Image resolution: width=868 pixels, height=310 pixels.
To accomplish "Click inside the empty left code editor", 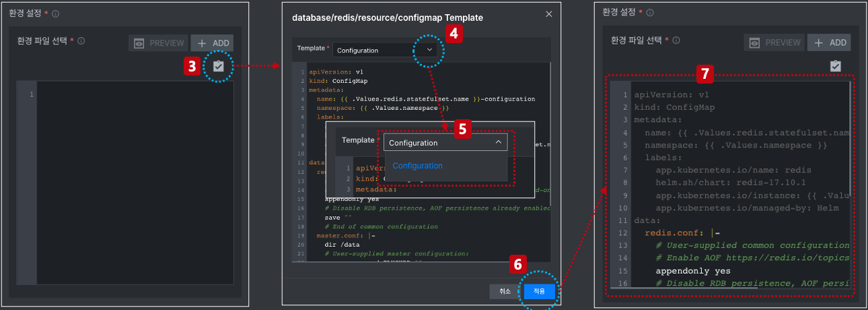I will click(135, 183).
